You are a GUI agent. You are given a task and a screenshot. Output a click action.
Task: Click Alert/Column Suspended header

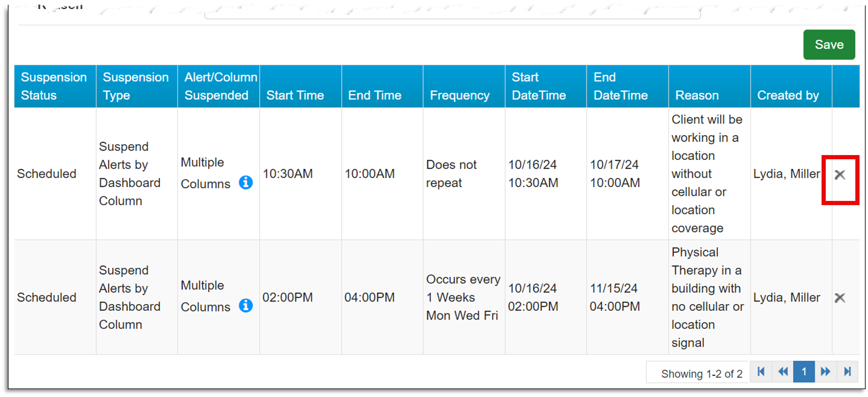220,86
